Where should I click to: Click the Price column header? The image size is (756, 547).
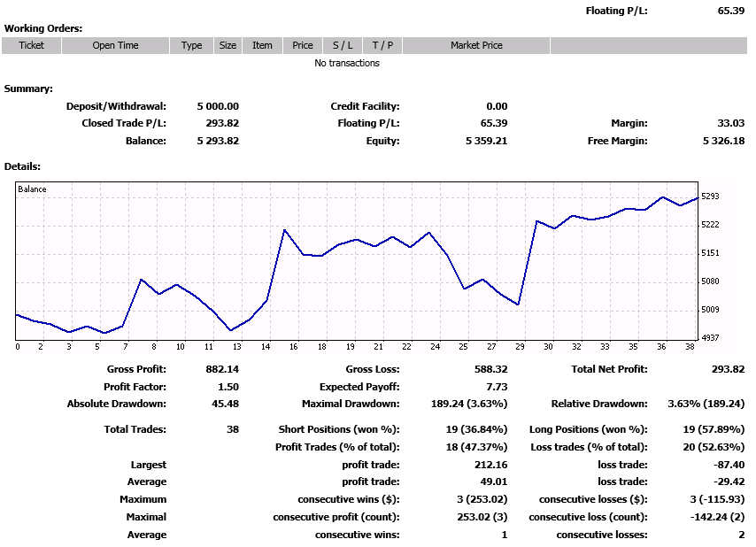(303, 45)
